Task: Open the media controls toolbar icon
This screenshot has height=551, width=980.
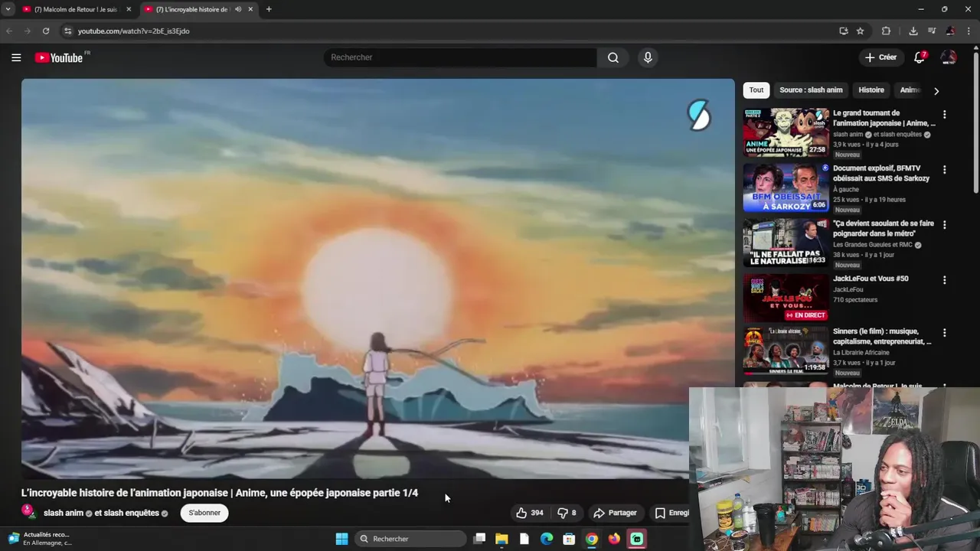Action: tap(932, 31)
